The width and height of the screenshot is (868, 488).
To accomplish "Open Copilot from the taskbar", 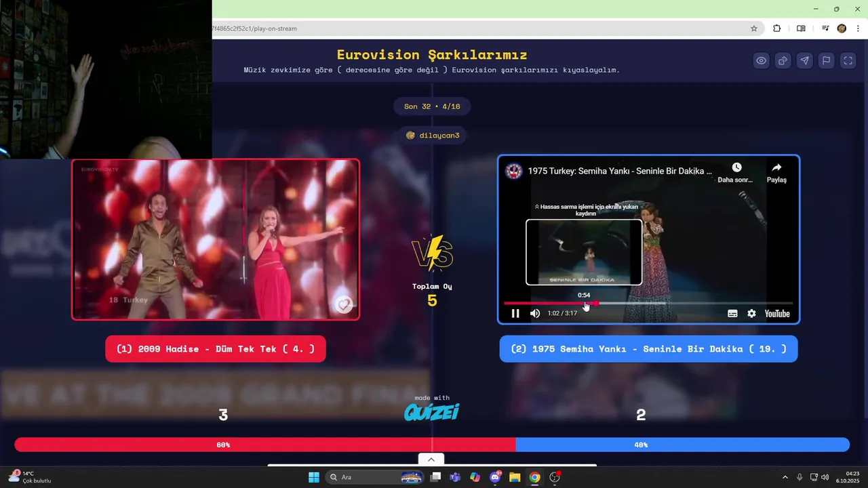I will [x=475, y=477].
